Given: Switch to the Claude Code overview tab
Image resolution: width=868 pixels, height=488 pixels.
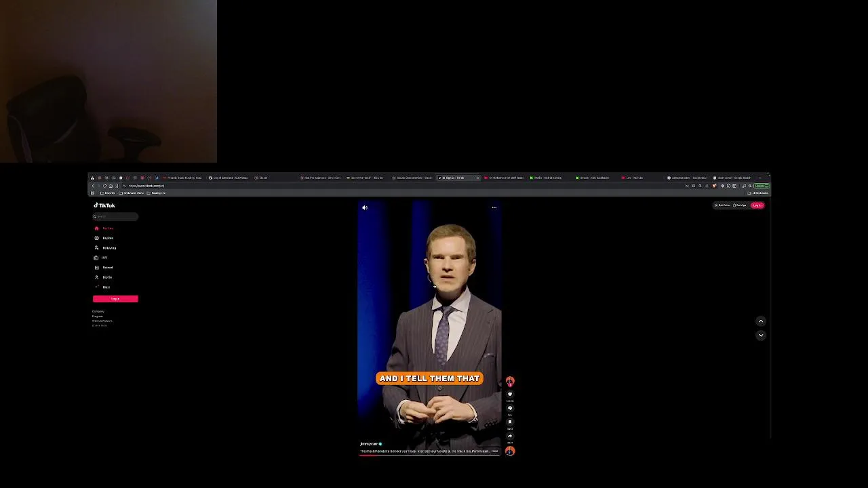Looking at the screenshot, I should pyautogui.click(x=412, y=178).
